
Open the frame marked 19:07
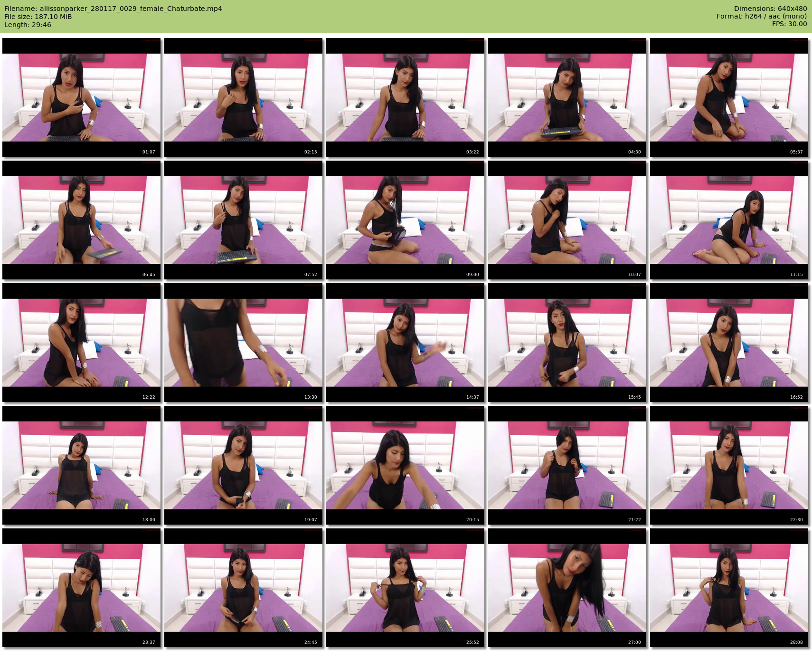tap(243, 465)
